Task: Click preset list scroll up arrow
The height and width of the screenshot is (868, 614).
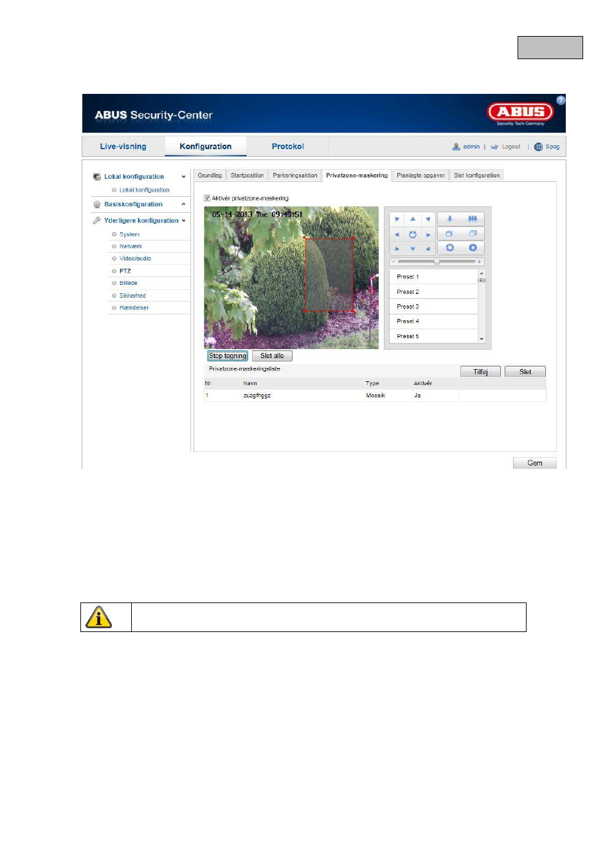Action: pyautogui.click(x=482, y=273)
